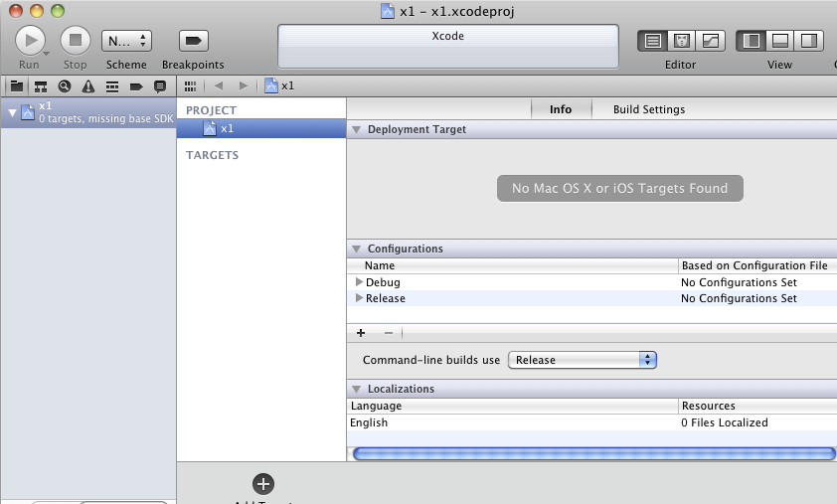Click the Add Target plus icon
The width and height of the screenshot is (837, 504).
263,484
